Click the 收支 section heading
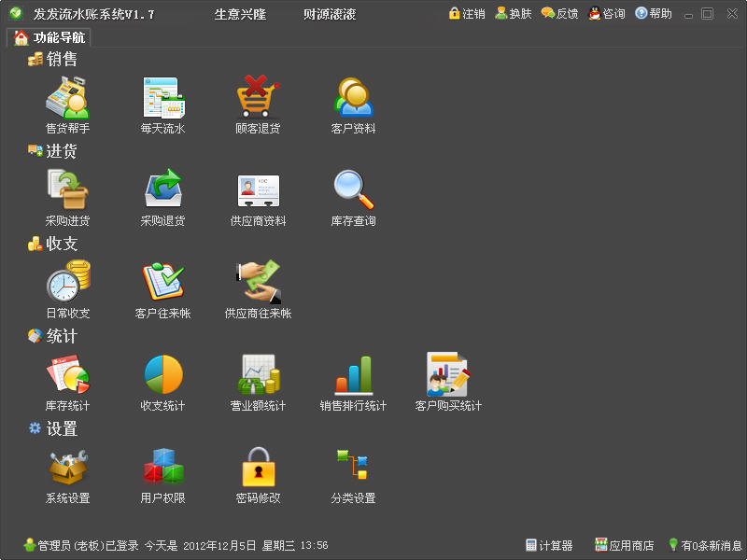Image resolution: width=747 pixels, height=560 pixels. (52, 244)
